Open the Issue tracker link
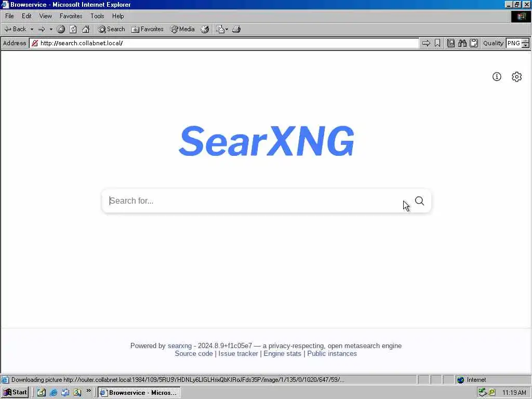532x399 pixels. (238, 353)
